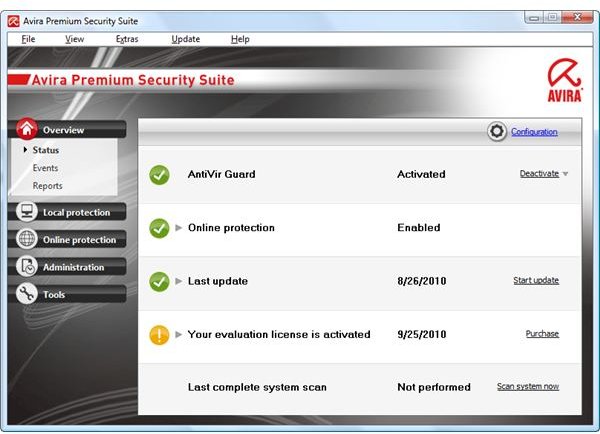600x434 pixels.
Task: Click the yellow evaluation license warning icon
Action: 159,335
